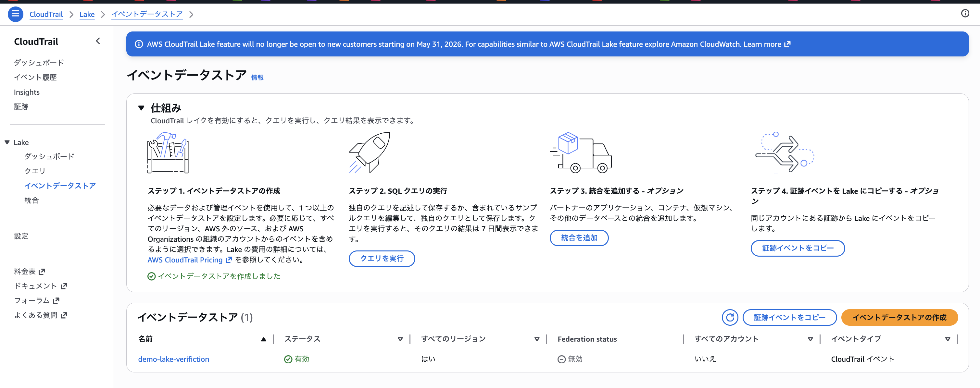Viewport: 980px width, 388px height.
Task: Click the external link icon beside Learn more
Action: pos(787,44)
